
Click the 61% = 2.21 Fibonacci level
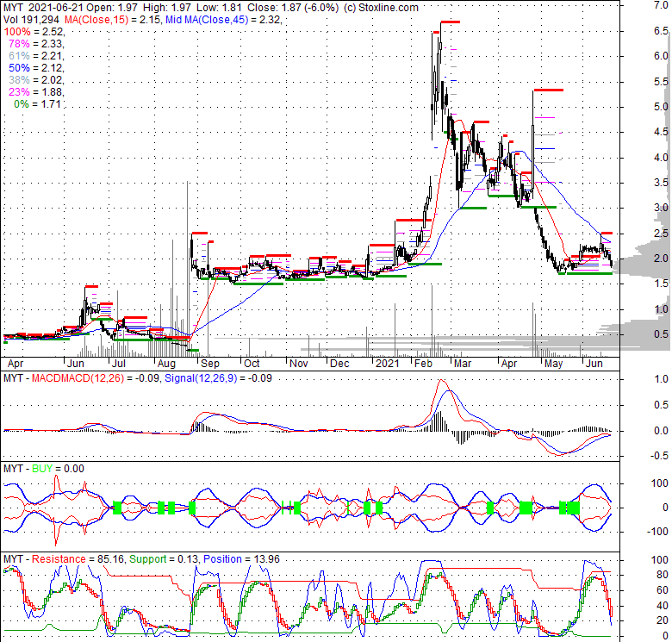coord(35,56)
